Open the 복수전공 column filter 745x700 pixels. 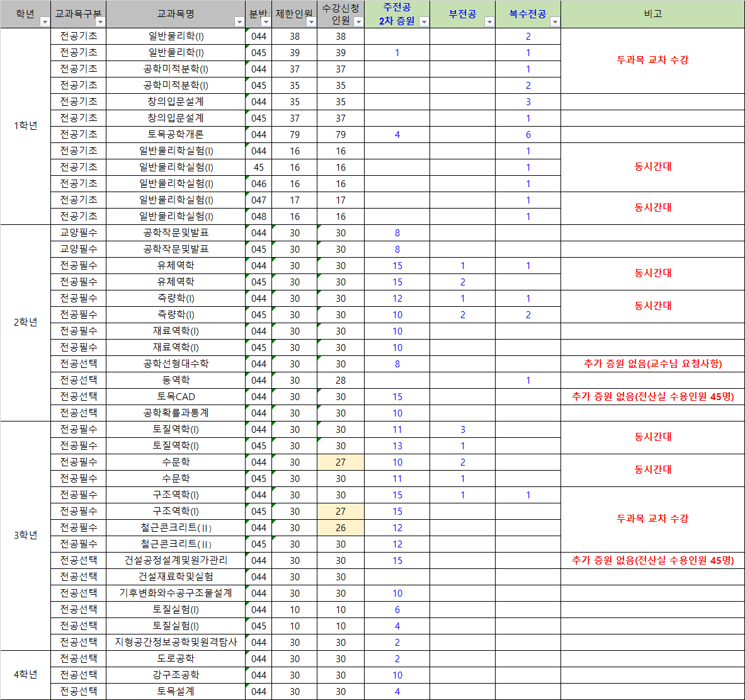pyautogui.click(x=555, y=22)
